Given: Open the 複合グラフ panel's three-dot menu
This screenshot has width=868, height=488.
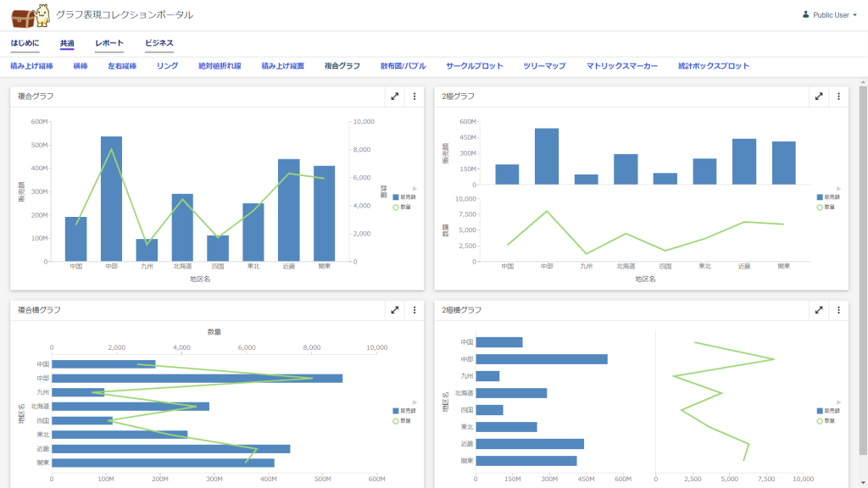Looking at the screenshot, I should 415,97.
